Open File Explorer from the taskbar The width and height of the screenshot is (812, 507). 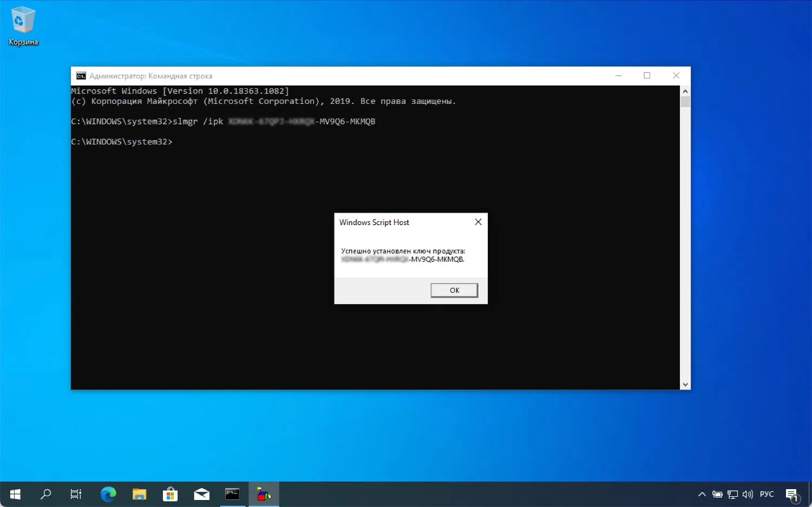139,494
